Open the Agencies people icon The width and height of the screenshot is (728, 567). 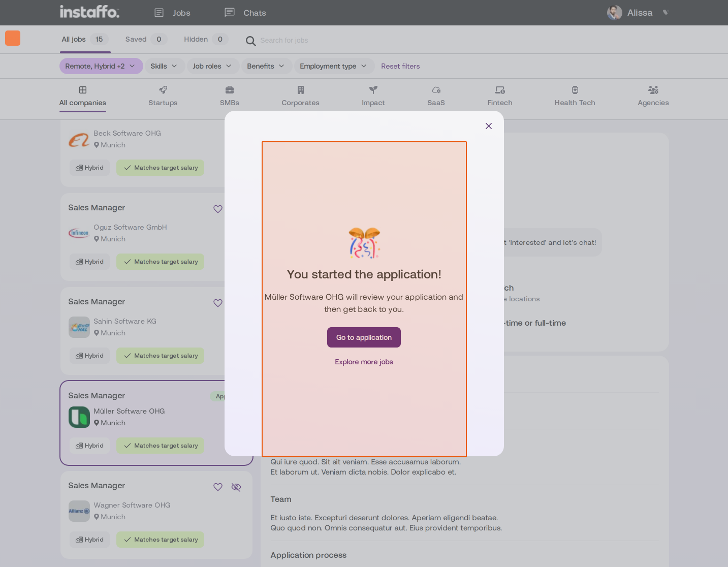tap(653, 90)
